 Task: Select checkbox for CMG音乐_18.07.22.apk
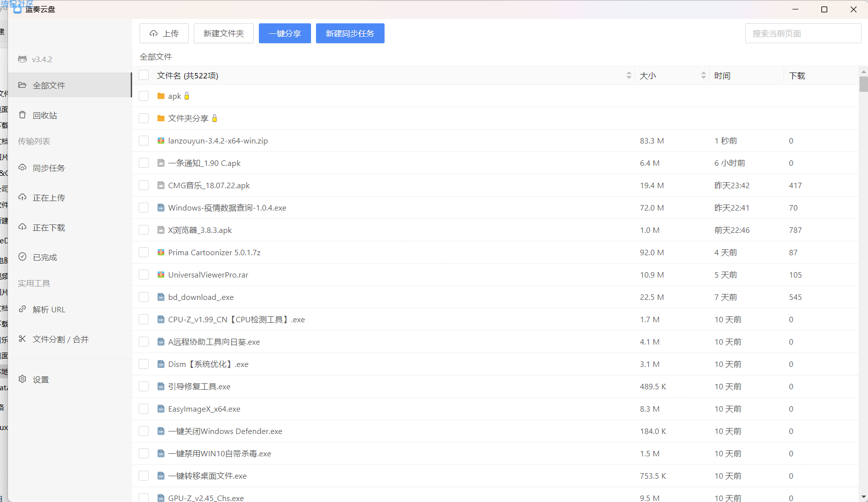click(144, 185)
